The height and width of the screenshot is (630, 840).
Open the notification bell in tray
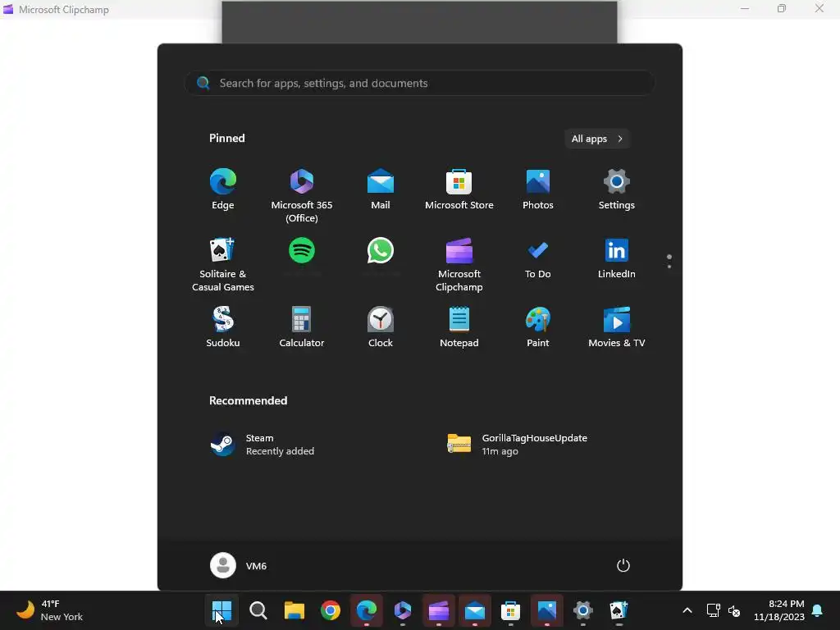(x=818, y=610)
